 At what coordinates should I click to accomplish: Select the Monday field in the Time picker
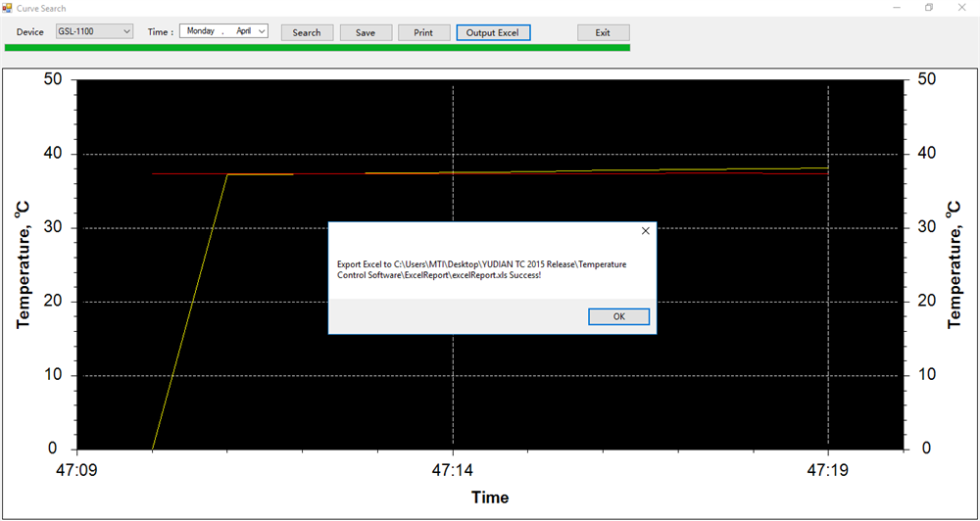coord(201,31)
